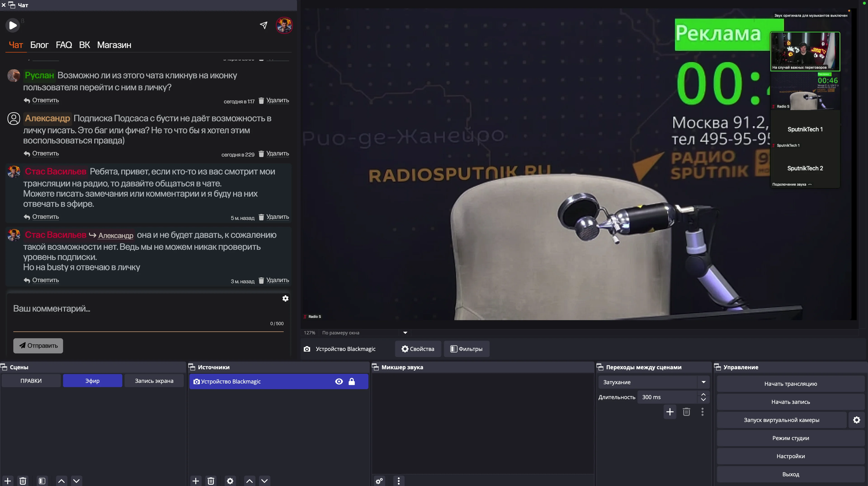Open the Магазин tab
Image resolution: width=868 pixels, height=486 pixels.
tap(114, 45)
